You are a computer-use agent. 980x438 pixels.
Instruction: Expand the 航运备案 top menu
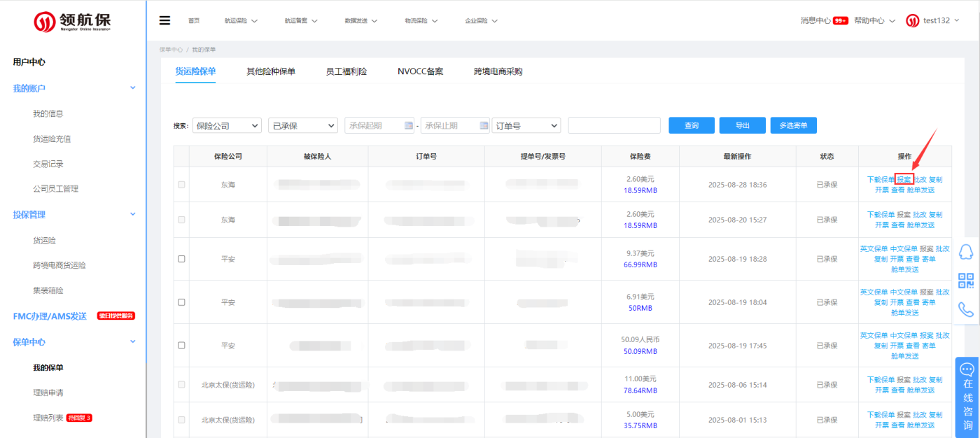(x=301, y=21)
